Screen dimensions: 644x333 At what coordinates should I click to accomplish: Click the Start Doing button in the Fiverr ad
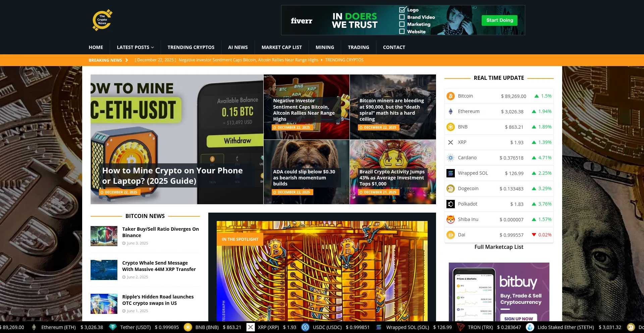coord(499,20)
